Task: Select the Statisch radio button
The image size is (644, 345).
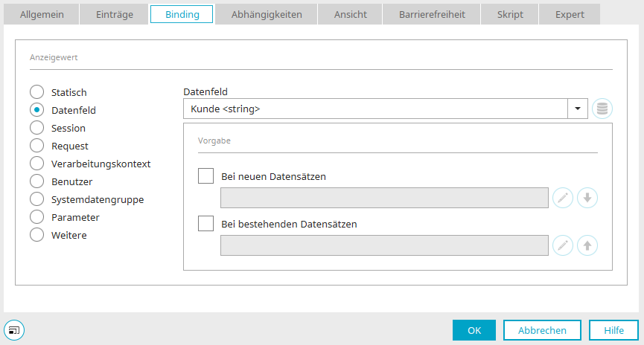Action: (x=37, y=92)
